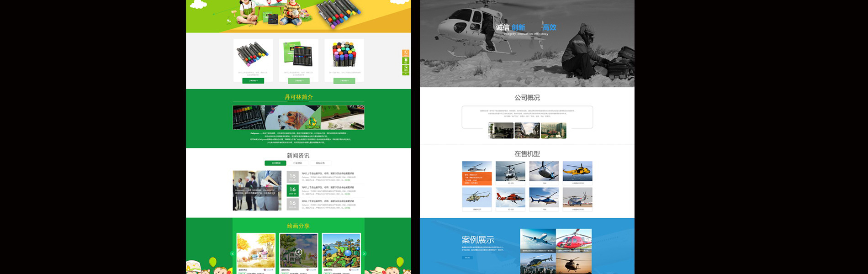868x274 pixels.
Task: Click the button under the pastel box product
Action: tap(298, 81)
